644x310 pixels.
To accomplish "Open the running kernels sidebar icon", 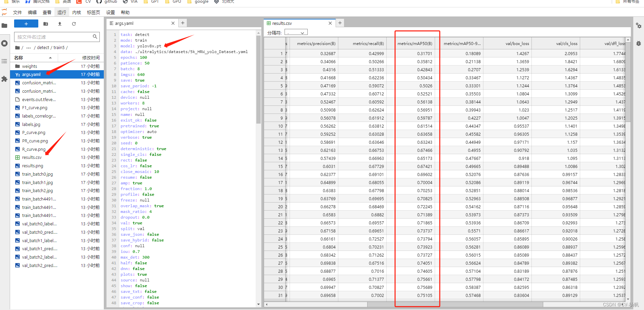I will click(x=4, y=43).
